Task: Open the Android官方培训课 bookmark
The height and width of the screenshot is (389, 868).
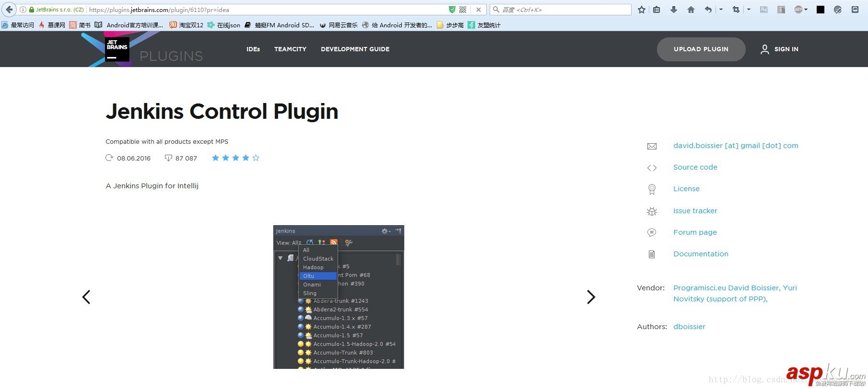Action: tap(129, 25)
